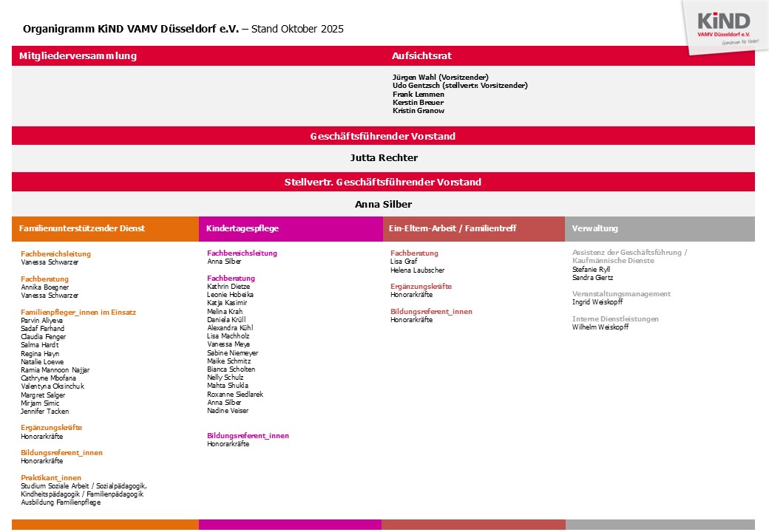Click Udo Gentzsch, stellvertretender Vorsitzender
The width and height of the screenshot is (769, 532).
(x=460, y=86)
